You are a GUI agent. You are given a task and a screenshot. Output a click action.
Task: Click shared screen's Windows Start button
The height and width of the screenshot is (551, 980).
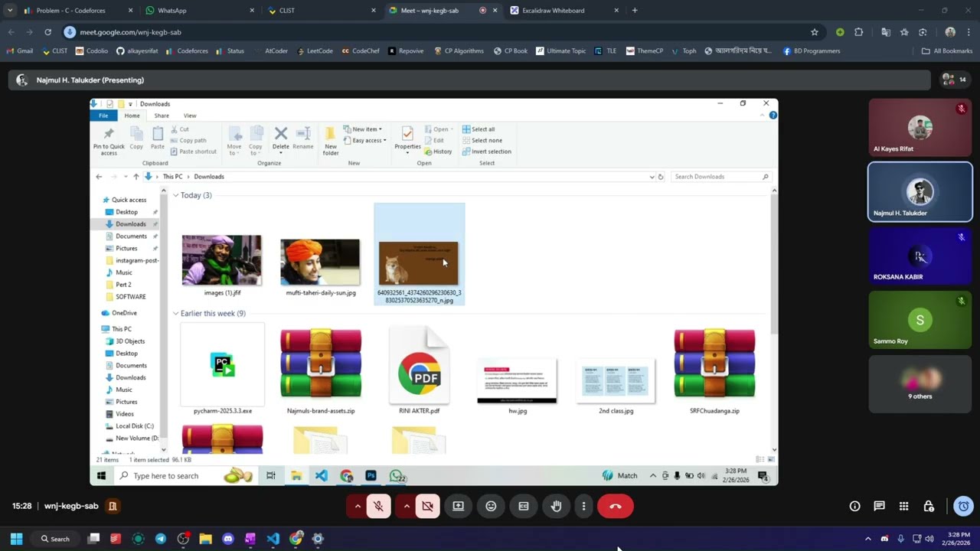(100, 476)
